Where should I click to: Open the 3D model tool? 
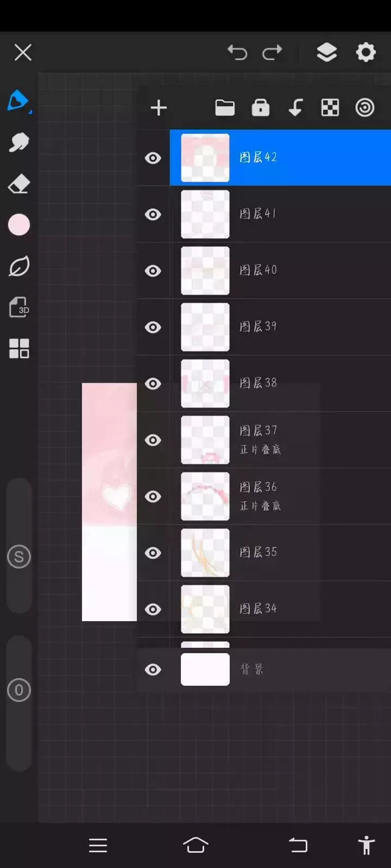[x=19, y=307]
